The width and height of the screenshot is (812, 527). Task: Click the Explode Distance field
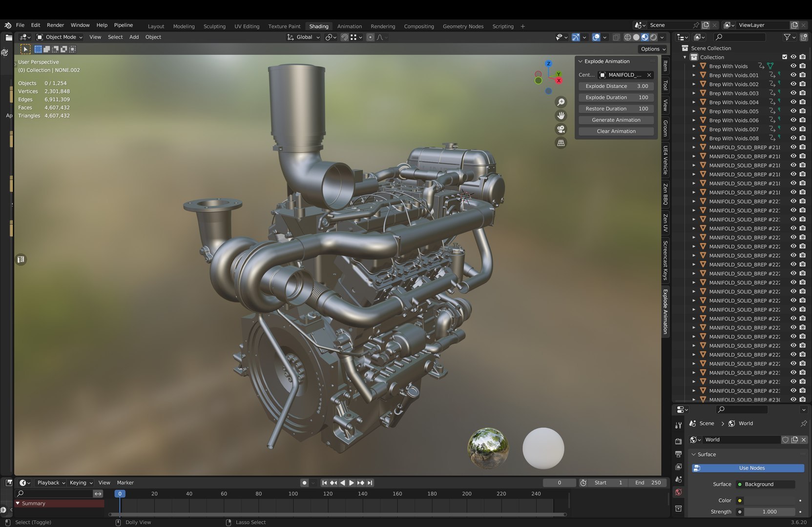[x=616, y=86]
